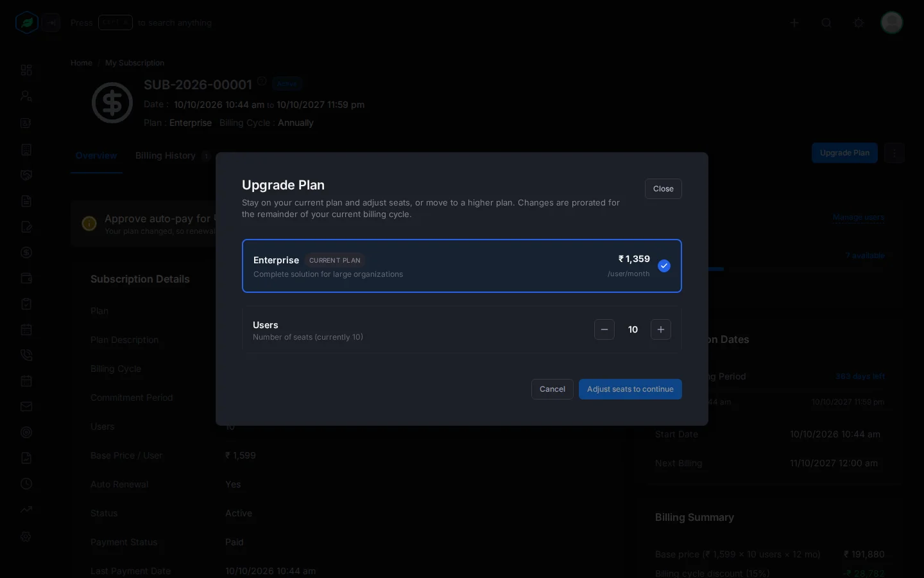Click the search magnifier icon in header

826,22
